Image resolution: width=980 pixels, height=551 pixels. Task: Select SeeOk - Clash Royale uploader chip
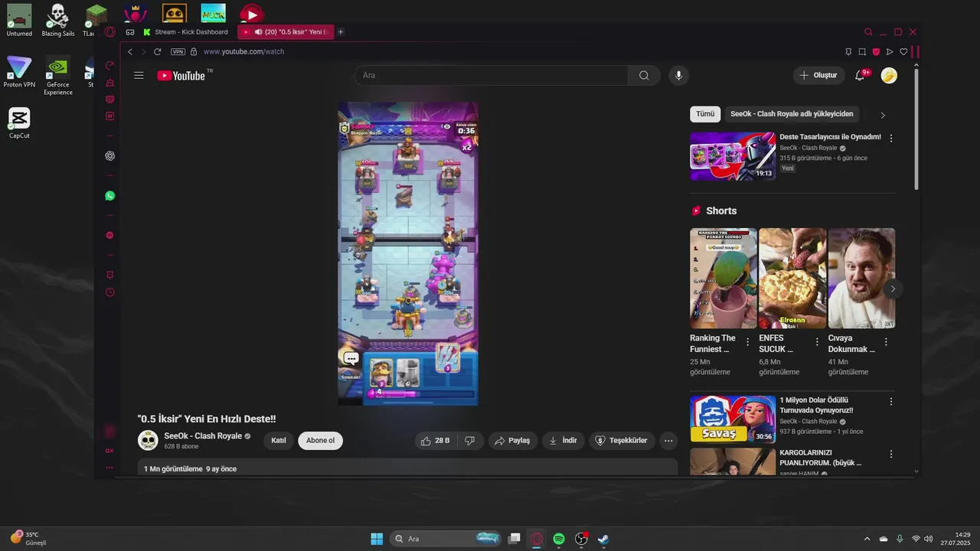point(792,114)
